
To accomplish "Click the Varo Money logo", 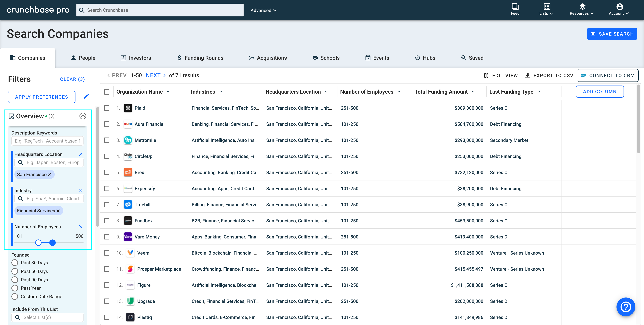I will tap(128, 237).
